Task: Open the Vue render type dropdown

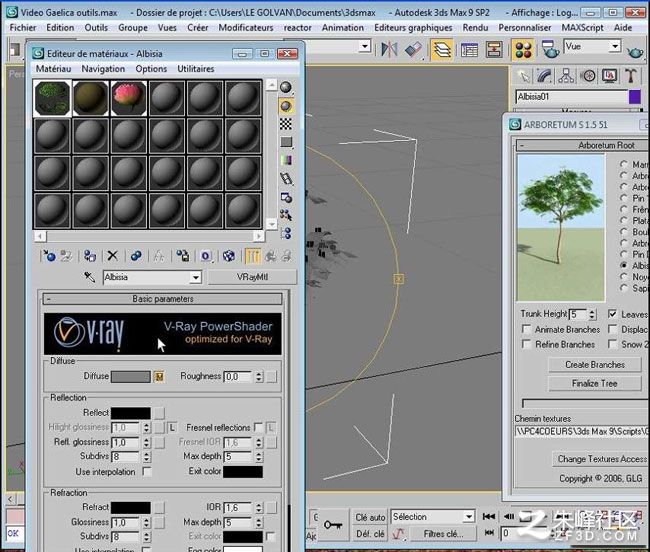Action: point(615,46)
